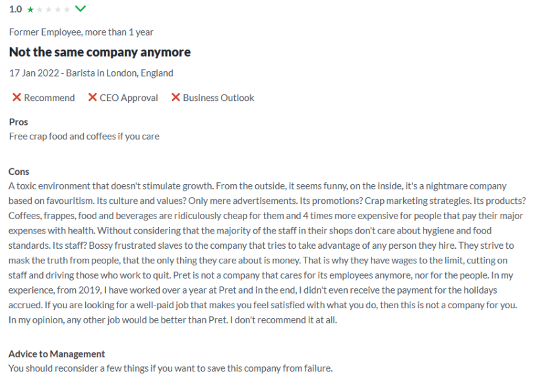Screen dimensions: 541x392
Task: Click the "Free crap food and coffees" pros text
Action: click(x=84, y=136)
